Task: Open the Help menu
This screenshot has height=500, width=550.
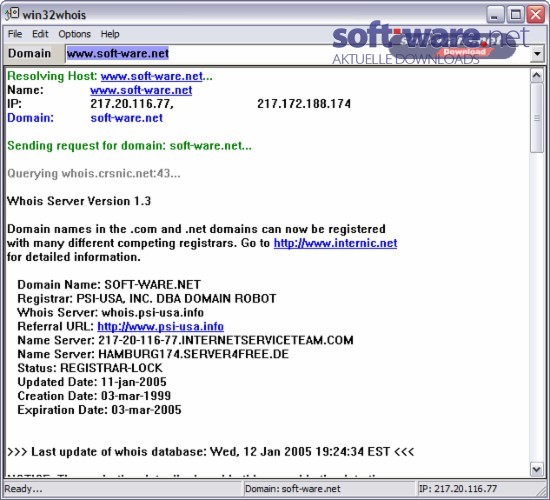Action: 110,34
